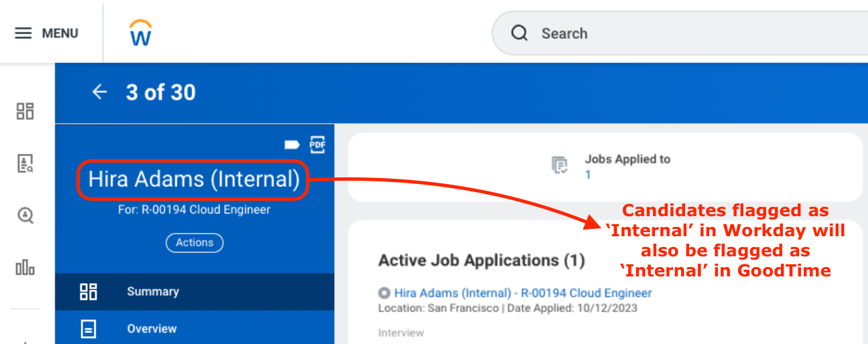The height and width of the screenshot is (344, 868).
Task: Go back using the left arrow
Action: tap(99, 92)
